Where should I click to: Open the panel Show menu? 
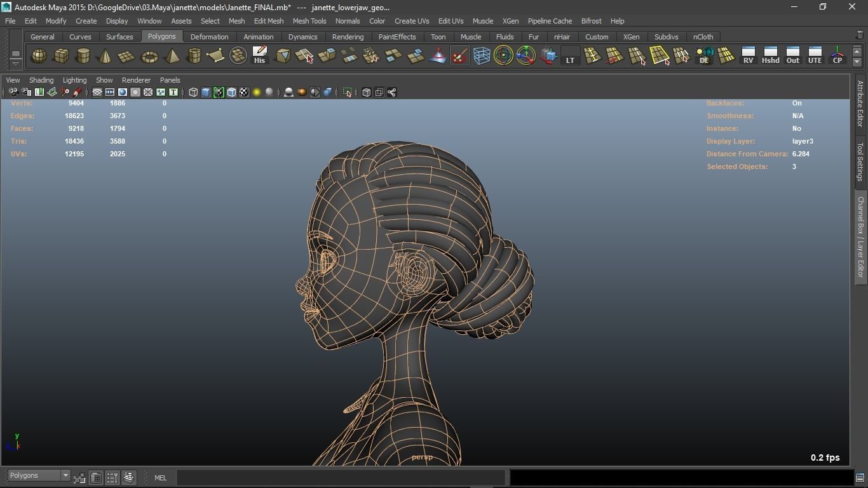(x=104, y=80)
